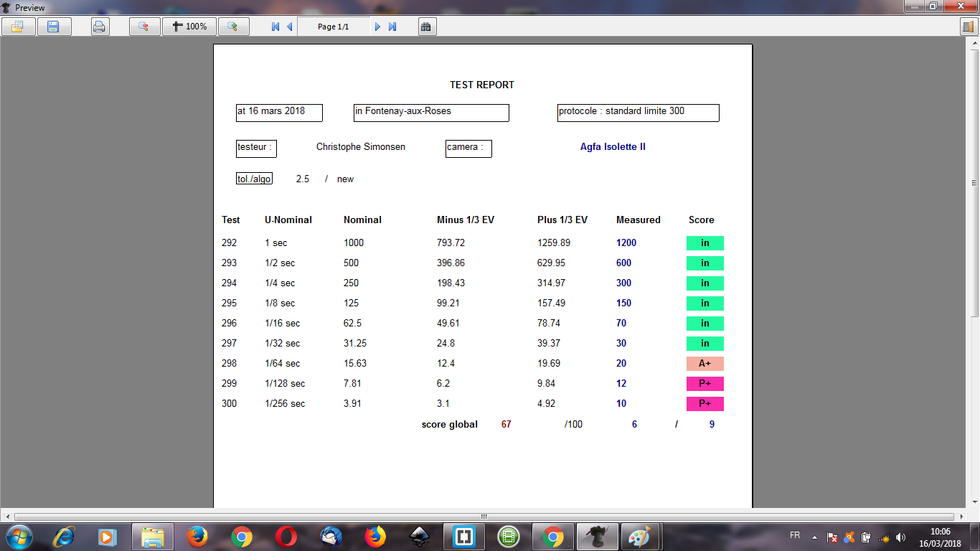Click the global score value 67
This screenshot has width=980, height=551.
507,425
